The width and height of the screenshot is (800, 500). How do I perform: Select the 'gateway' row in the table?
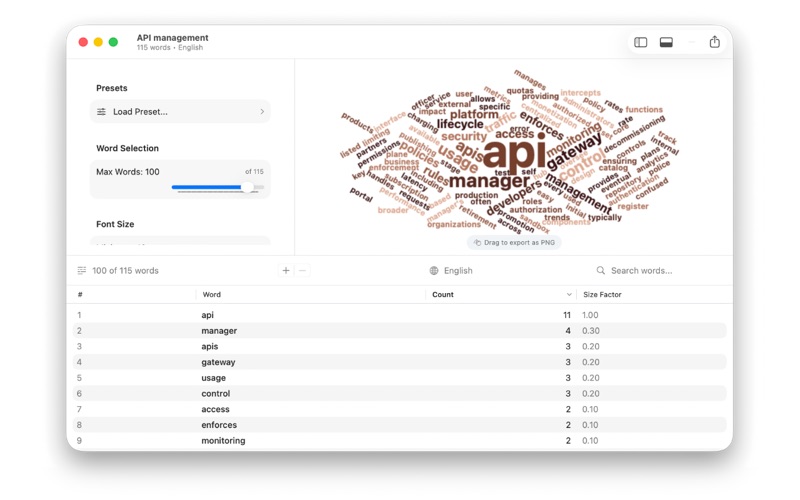click(x=399, y=362)
